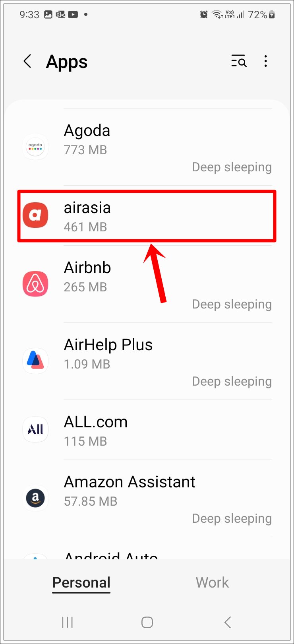Tap the Deep sleeping label under Airbnb
Image resolution: width=294 pixels, height=644 pixels.
[x=232, y=304]
